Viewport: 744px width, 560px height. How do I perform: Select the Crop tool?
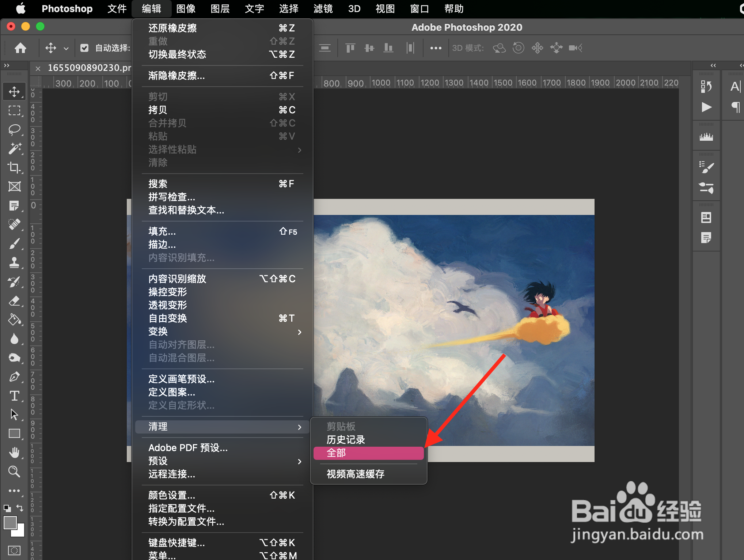pos(14,167)
